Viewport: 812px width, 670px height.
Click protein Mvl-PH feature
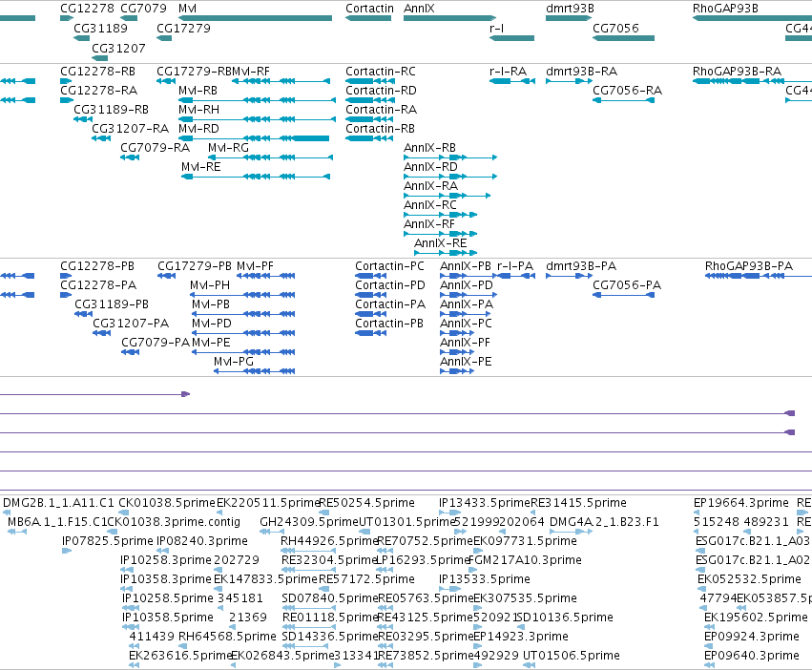click(242, 295)
